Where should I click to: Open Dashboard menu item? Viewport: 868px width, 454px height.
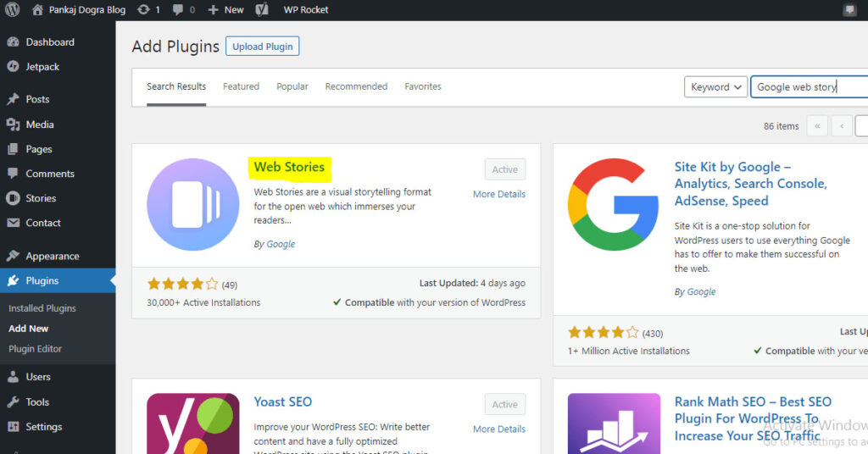58,42
